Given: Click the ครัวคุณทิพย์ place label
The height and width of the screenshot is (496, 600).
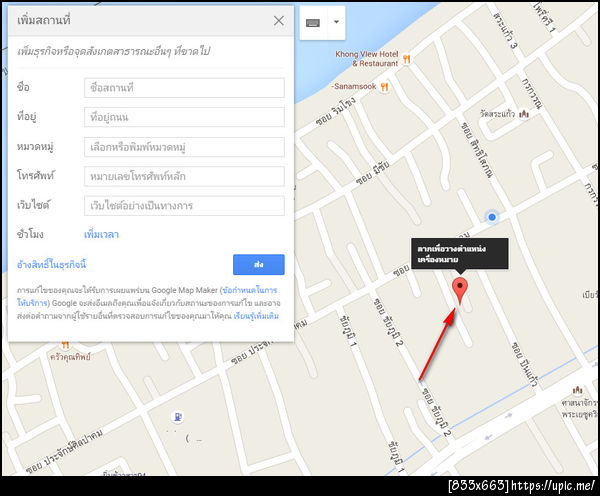Looking at the screenshot, I should click(x=70, y=357).
